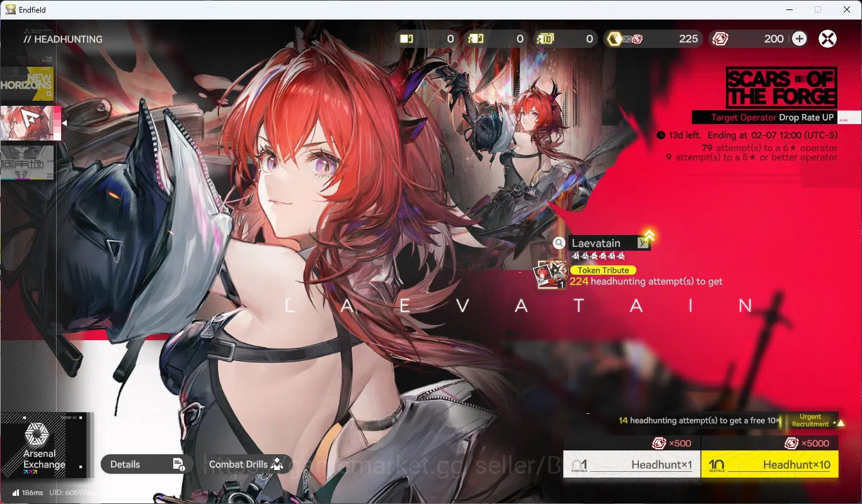Perform Headhunt×10
Screen dimensions: 862x504
point(770,464)
